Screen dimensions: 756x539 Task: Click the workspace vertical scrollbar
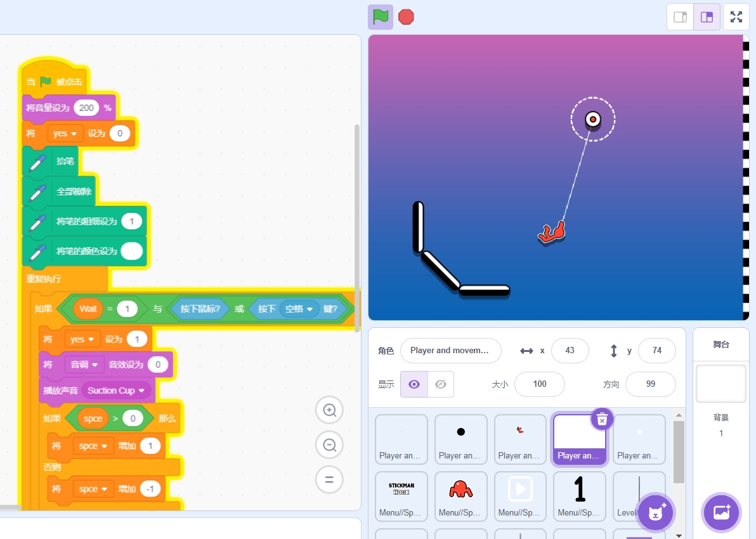coord(357,228)
